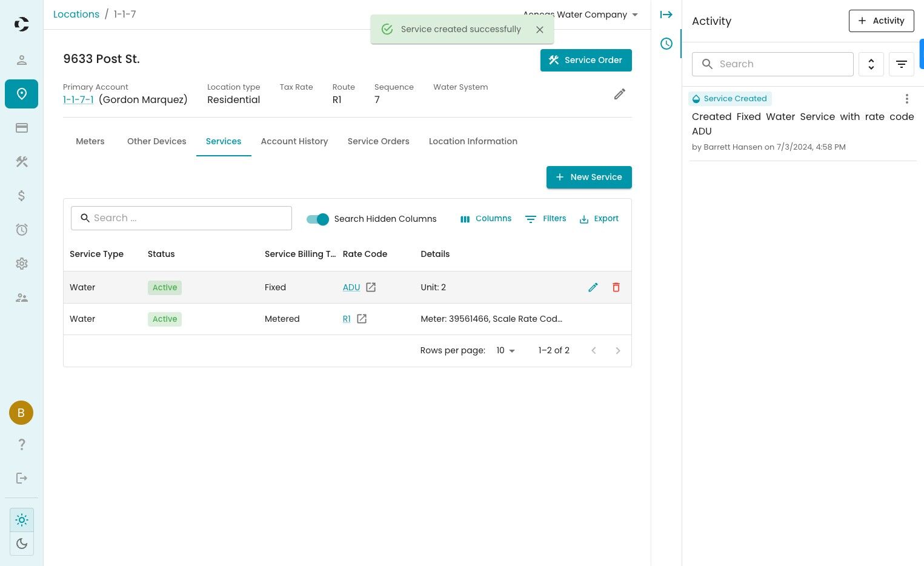Switch to light mode theme

point(22,520)
